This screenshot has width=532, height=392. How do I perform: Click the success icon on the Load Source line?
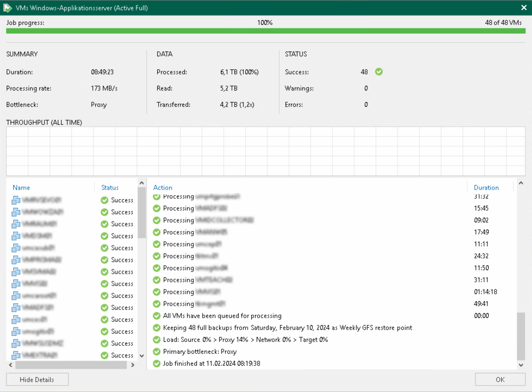pos(157,339)
